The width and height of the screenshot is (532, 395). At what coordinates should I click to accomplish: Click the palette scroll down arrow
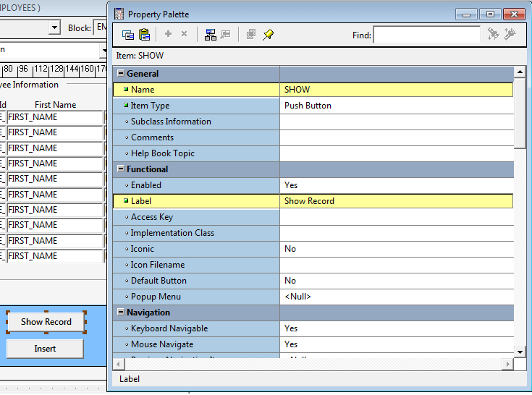[x=520, y=352]
